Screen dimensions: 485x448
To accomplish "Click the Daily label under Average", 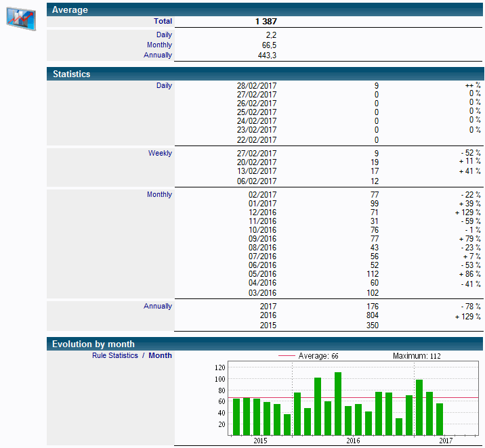I will [x=164, y=35].
